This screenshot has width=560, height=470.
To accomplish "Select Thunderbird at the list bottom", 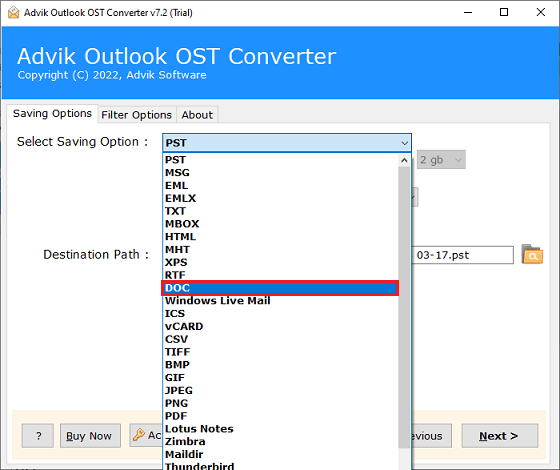I will (281, 466).
